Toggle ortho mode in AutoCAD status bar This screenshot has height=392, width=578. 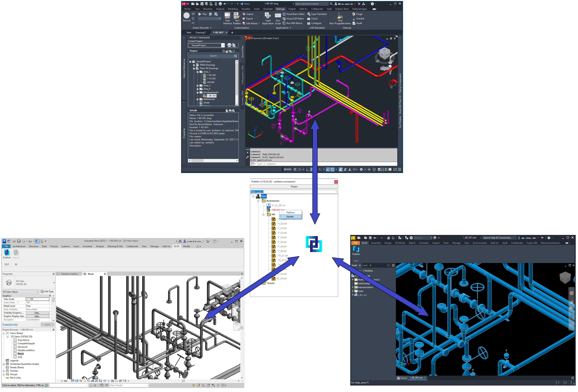[x=307, y=169]
